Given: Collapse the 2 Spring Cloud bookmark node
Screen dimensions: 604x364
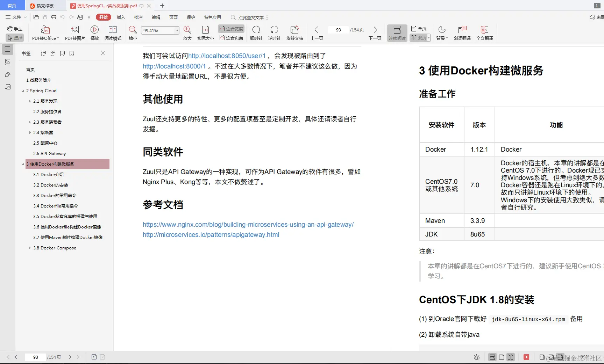Looking at the screenshot, I should point(22,90).
